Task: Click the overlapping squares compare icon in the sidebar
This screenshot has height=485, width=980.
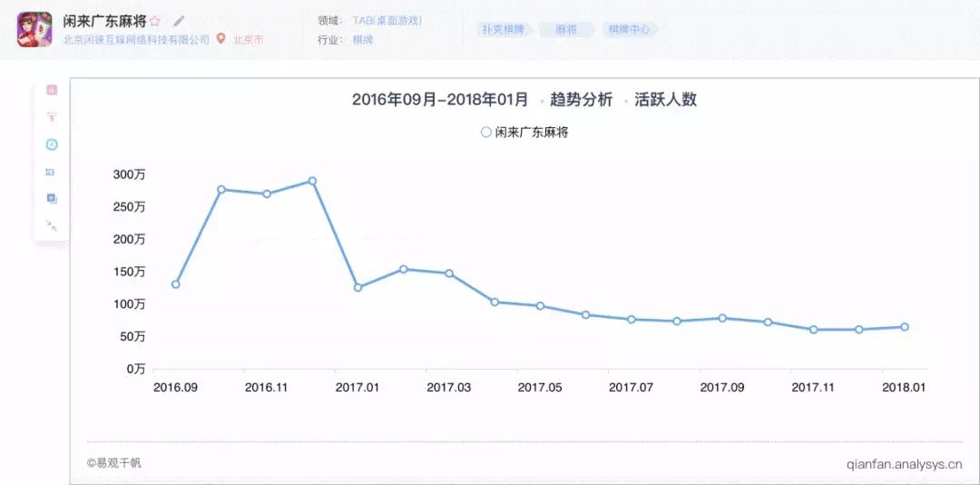Action: click(x=52, y=198)
